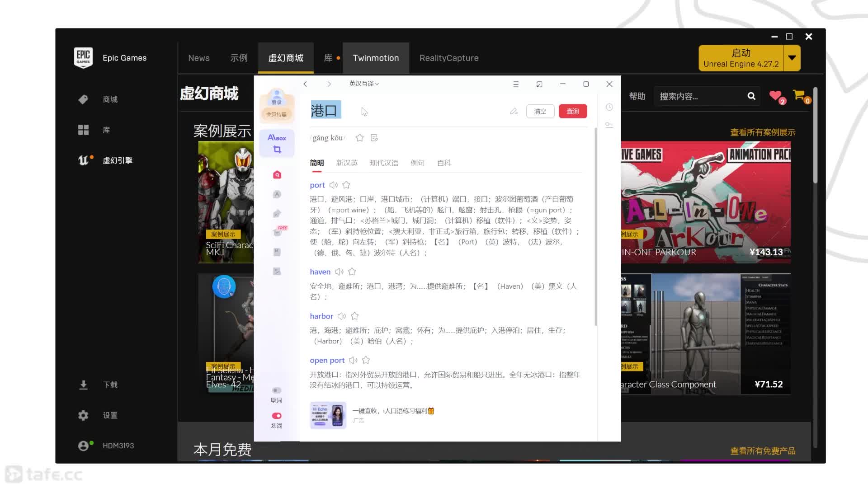The width and height of the screenshot is (868, 488).
Task: Play pronunciation audio for "port"
Action: (334, 185)
